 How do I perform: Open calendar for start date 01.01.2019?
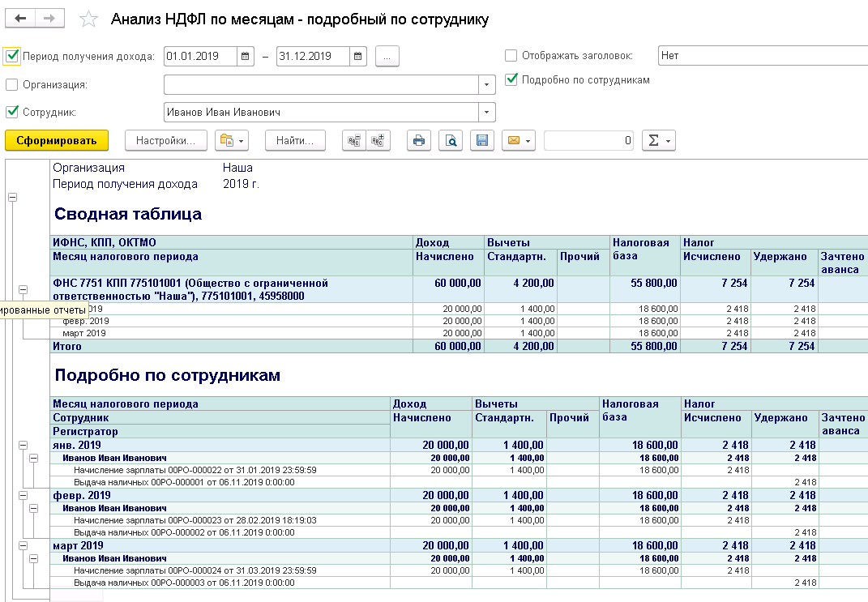click(x=246, y=56)
